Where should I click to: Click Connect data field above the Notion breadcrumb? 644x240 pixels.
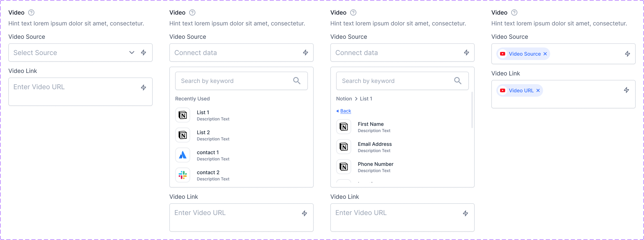point(402,53)
